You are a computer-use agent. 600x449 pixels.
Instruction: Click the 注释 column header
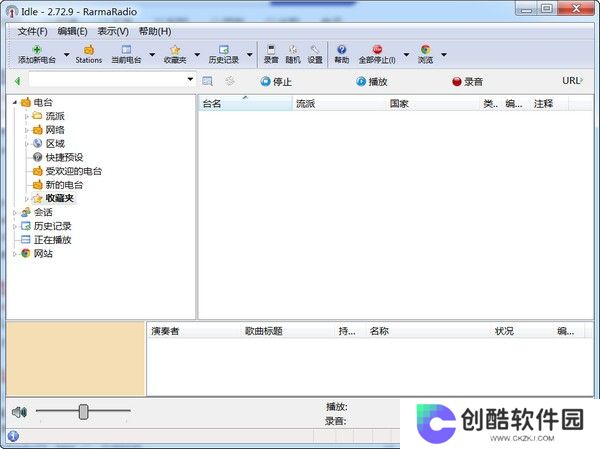click(x=549, y=104)
